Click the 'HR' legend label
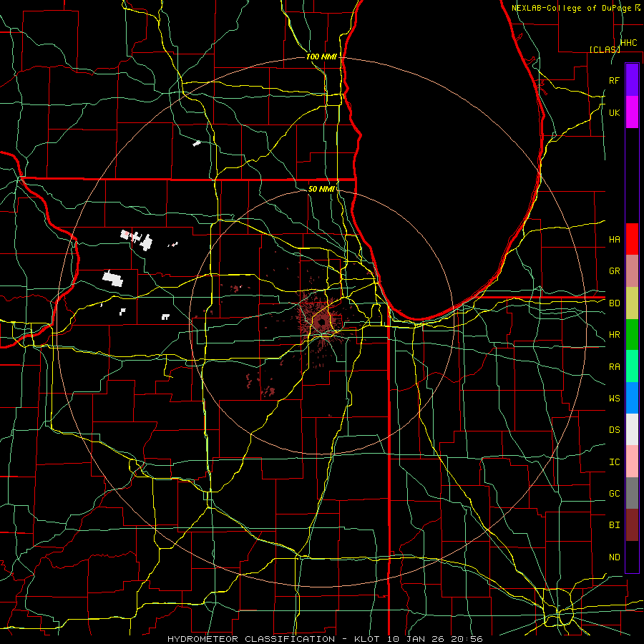Image resolution: width=644 pixels, height=644 pixels. pos(614,335)
